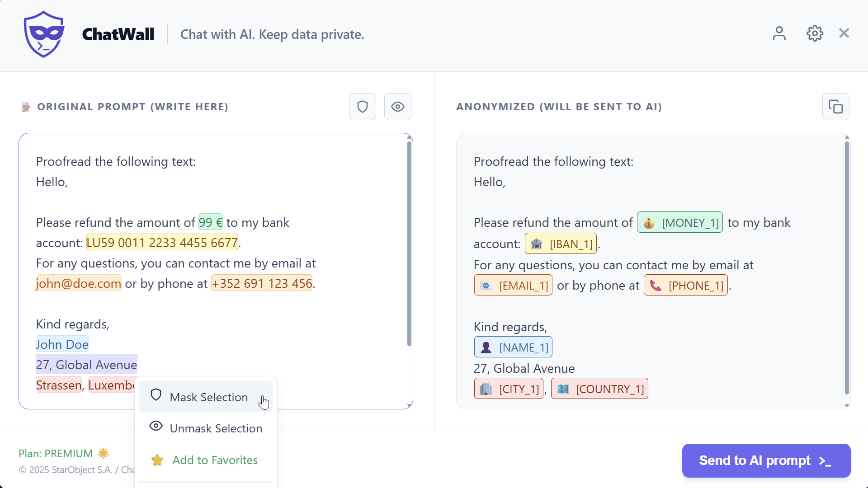The width and height of the screenshot is (868, 488).
Task: Click the ChatWall shield logo
Action: (x=44, y=34)
